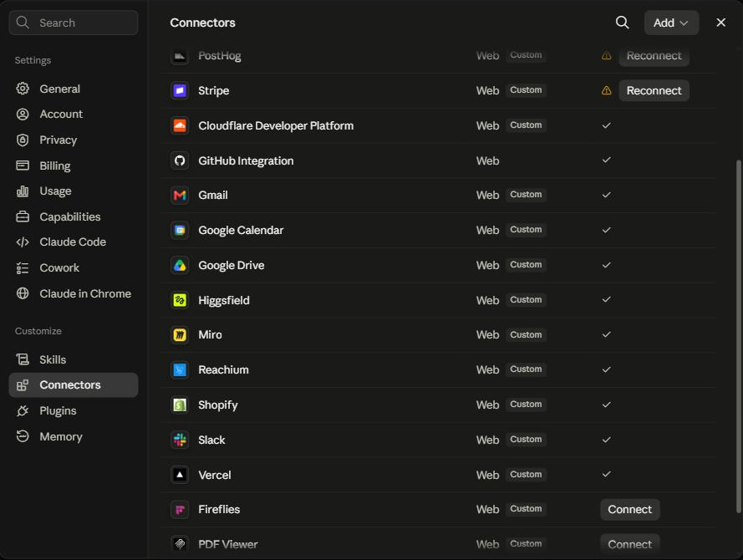The height and width of the screenshot is (560, 743).
Task: Open the Privacy section
Action: coord(74,140)
